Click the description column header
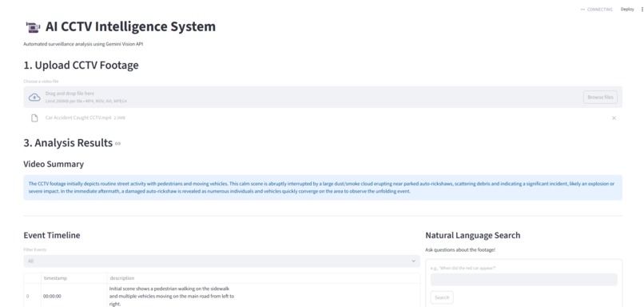 [x=263, y=278]
